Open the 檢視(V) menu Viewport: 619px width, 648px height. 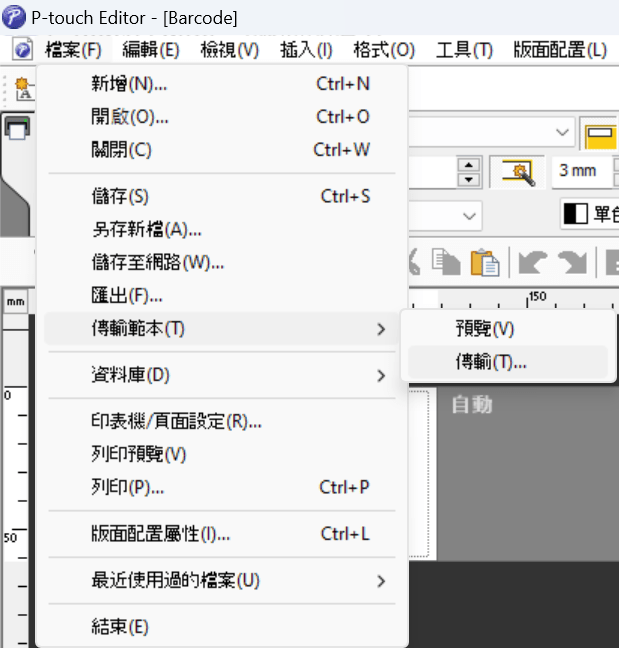tap(229, 50)
